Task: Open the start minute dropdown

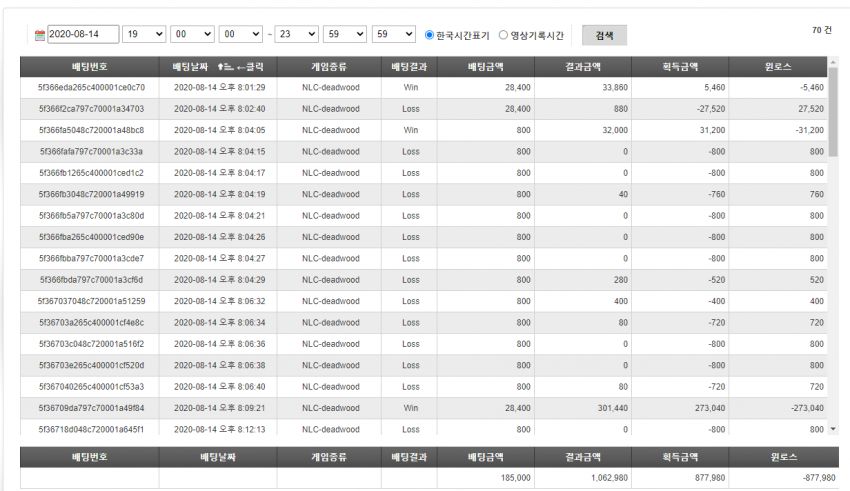Action: click(x=192, y=34)
